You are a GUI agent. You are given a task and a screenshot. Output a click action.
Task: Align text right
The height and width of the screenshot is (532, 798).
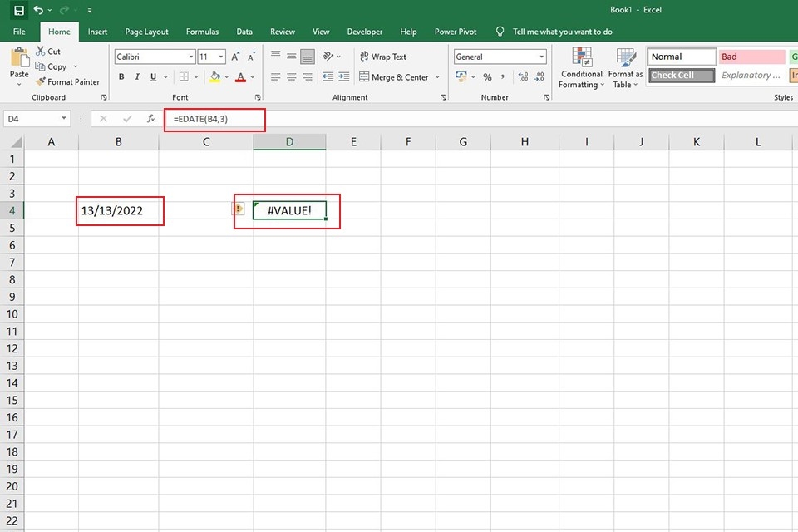308,76
